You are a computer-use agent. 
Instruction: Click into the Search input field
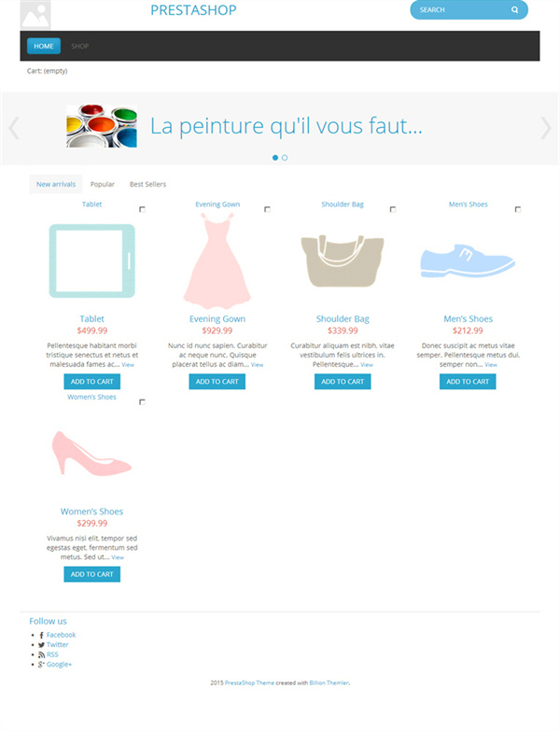coord(461,9)
